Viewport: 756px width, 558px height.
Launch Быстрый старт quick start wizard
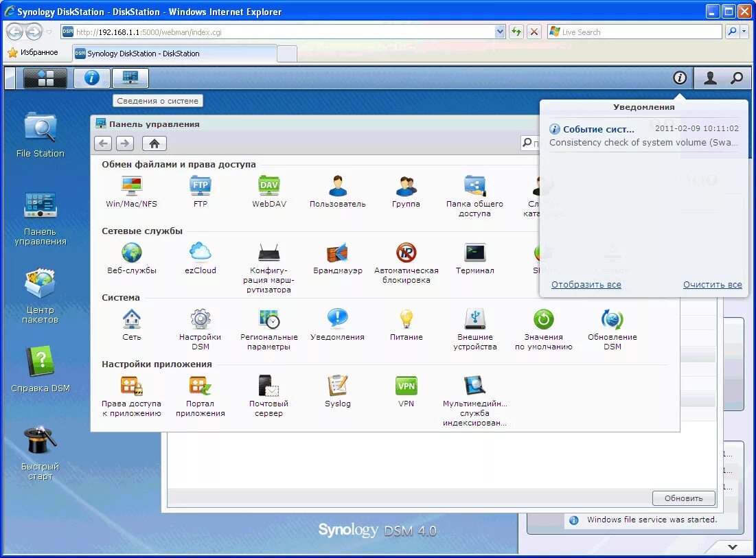tap(40, 453)
